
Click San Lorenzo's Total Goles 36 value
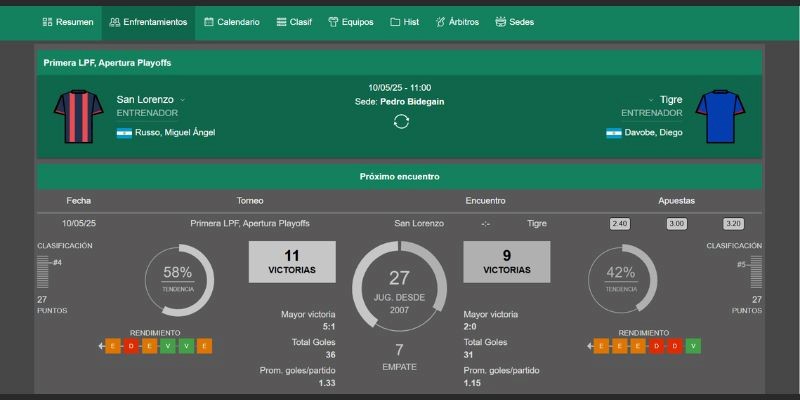(x=330, y=355)
